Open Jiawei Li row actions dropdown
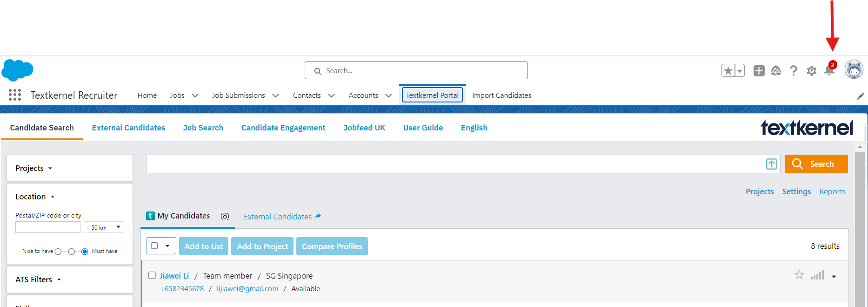 834,277
